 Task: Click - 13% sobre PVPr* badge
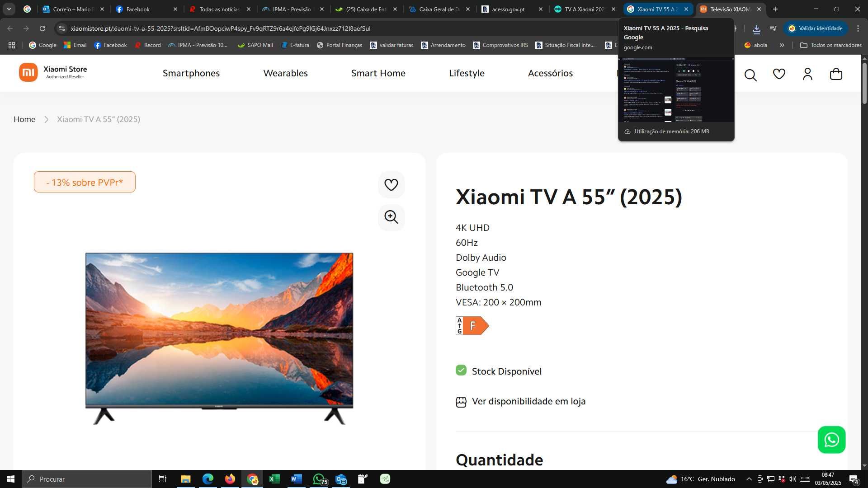(x=85, y=182)
